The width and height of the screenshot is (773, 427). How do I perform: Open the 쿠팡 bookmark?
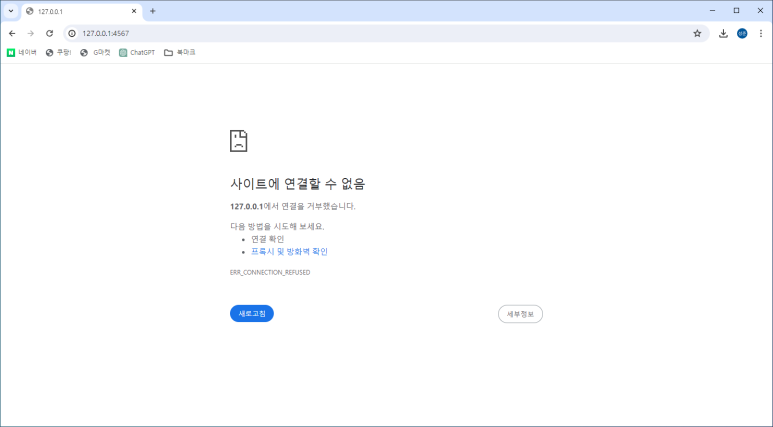pyautogui.click(x=58, y=52)
